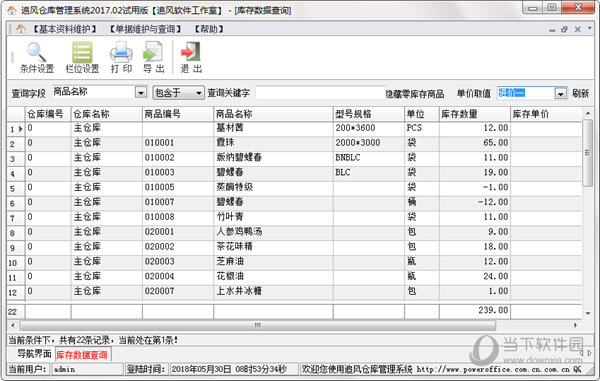Select 人参鸡鸭汤 product name cell

point(273,232)
